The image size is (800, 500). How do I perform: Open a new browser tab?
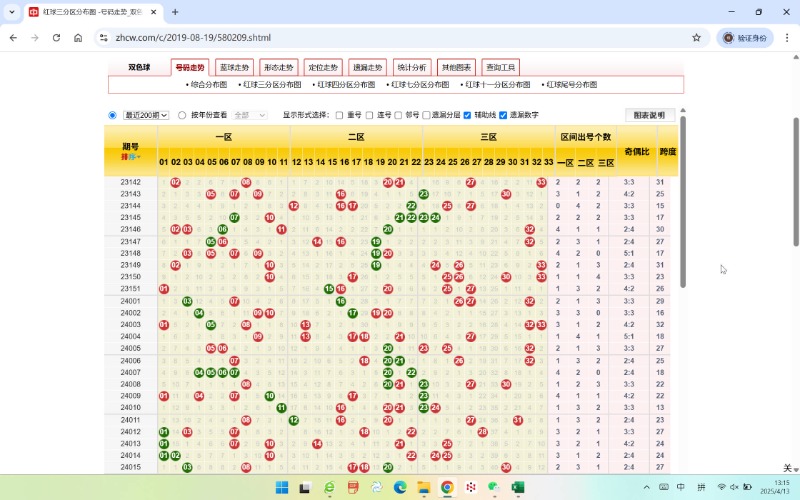point(175,12)
